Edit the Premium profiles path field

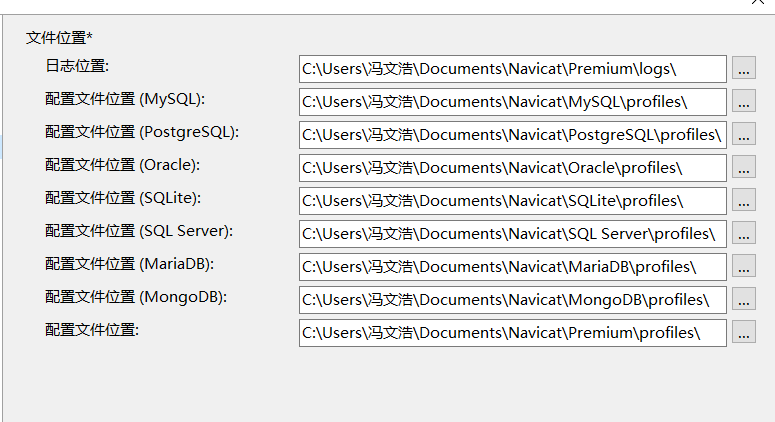(x=513, y=333)
